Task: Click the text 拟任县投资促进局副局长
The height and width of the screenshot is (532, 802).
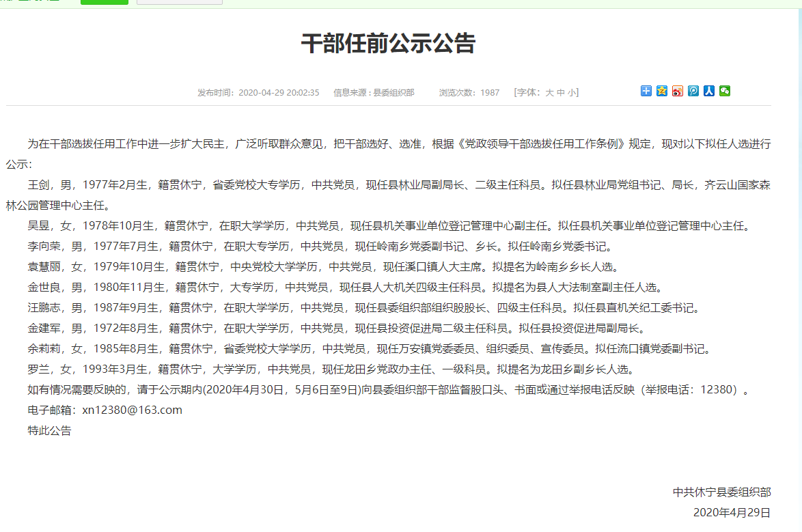Action: coord(579,328)
